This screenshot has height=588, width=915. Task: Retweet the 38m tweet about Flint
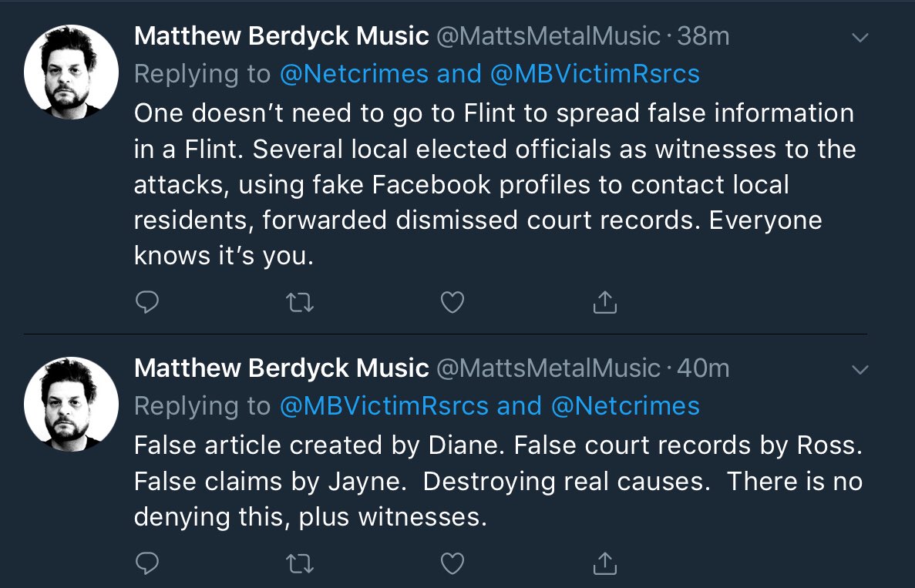(x=300, y=302)
